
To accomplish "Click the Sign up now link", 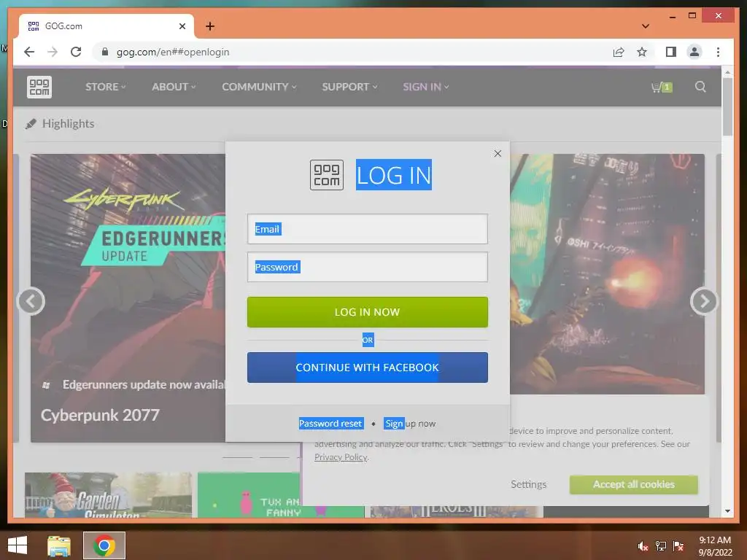I will click(410, 424).
